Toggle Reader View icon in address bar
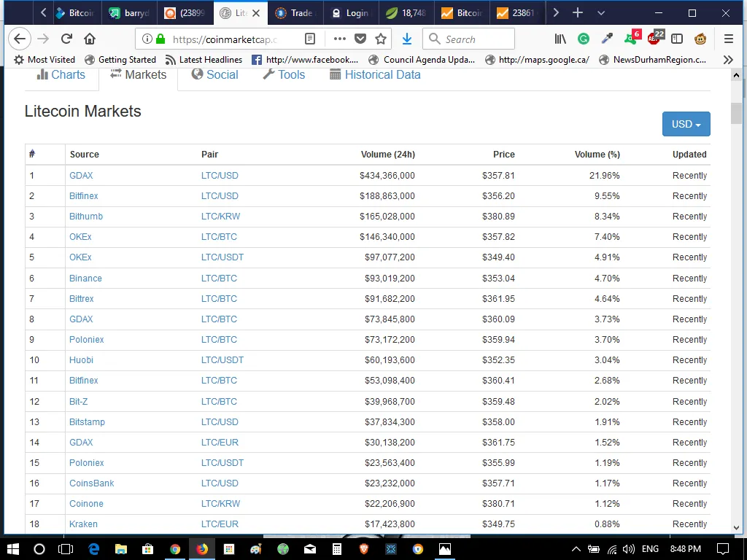Image resolution: width=747 pixels, height=560 pixels. [309, 39]
